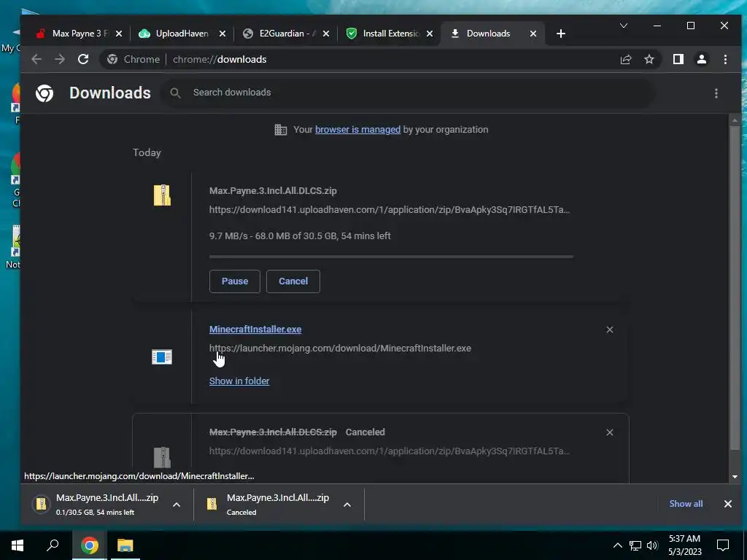Expand options for in-progress shelf download
The image size is (747, 560).
point(177,505)
